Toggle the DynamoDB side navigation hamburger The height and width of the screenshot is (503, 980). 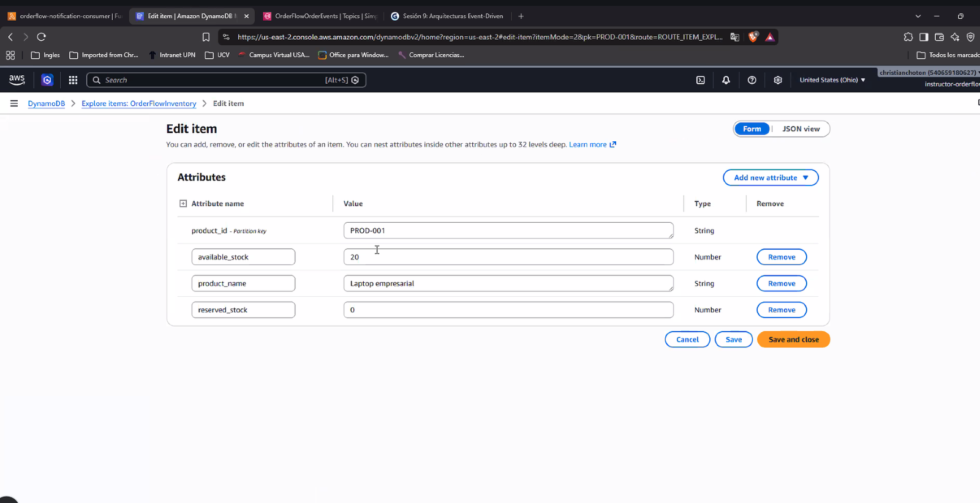click(x=13, y=103)
